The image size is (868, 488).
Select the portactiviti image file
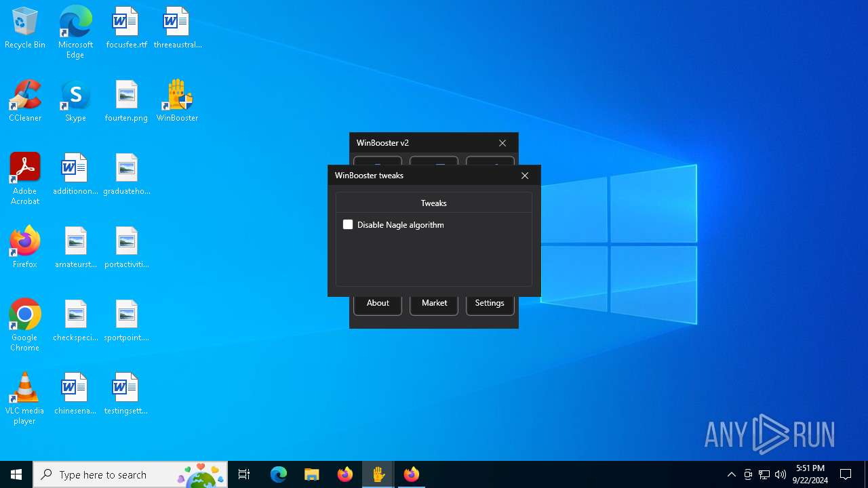point(126,248)
